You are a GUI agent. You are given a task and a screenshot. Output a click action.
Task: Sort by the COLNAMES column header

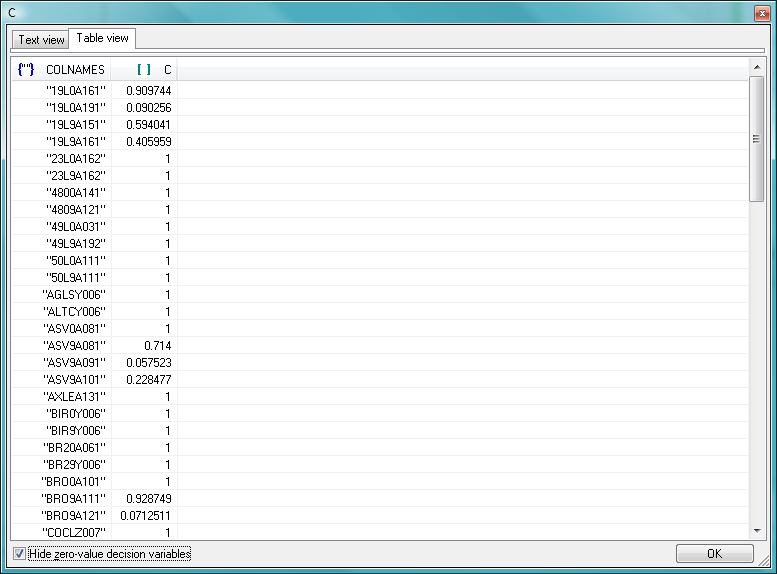[x=75, y=70]
